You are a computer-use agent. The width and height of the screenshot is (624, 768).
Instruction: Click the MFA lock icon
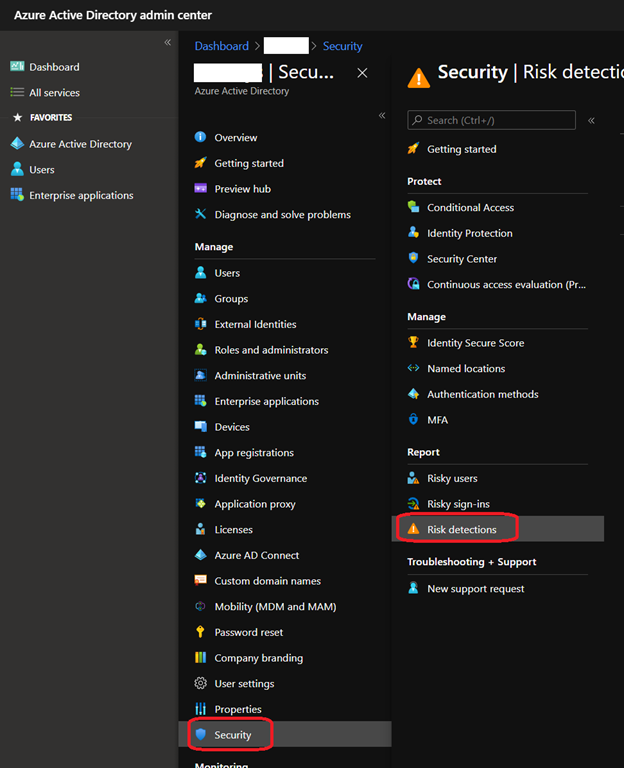click(414, 420)
